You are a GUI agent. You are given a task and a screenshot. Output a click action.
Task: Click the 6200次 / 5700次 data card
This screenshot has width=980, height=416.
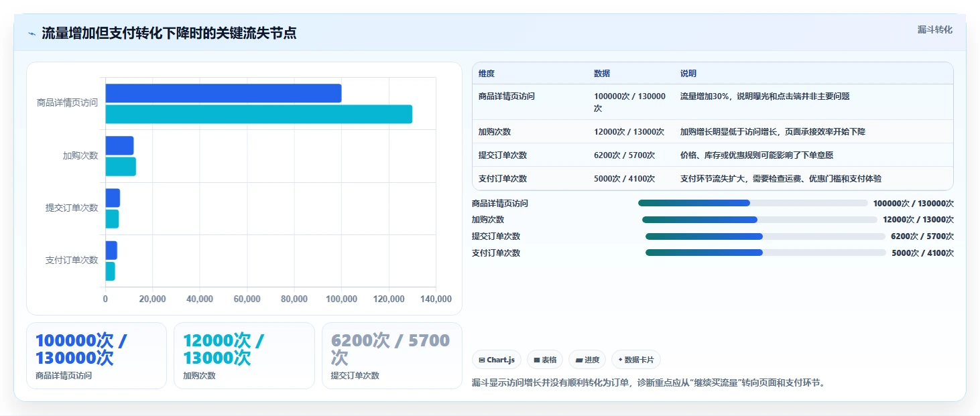pos(392,356)
